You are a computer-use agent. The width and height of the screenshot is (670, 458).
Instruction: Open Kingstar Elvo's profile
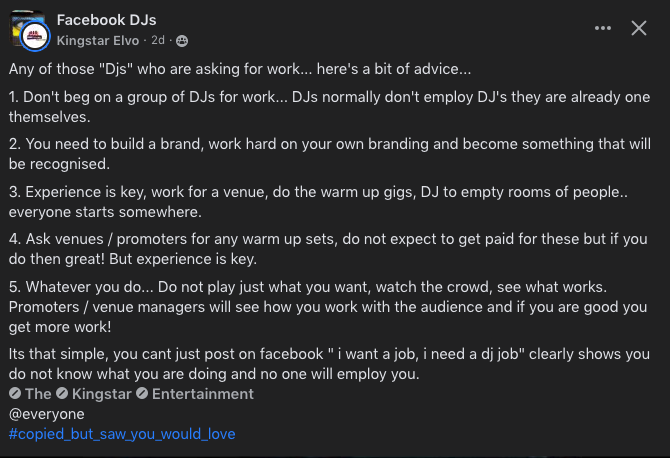coord(97,41)
